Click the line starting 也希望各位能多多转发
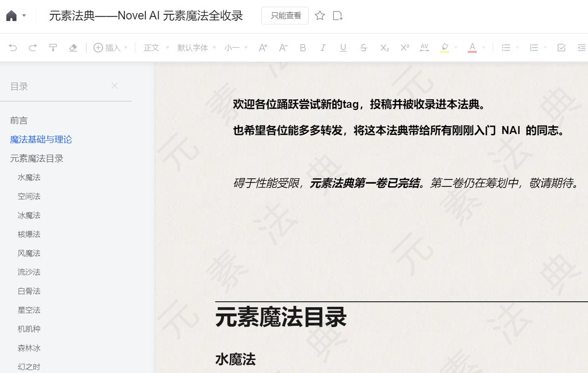588x373 pixels. (399, 131)
